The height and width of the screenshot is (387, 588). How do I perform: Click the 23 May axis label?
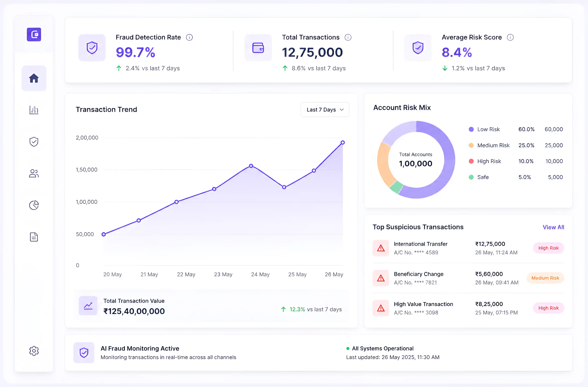pyautogui.click(x=223, y=274)
